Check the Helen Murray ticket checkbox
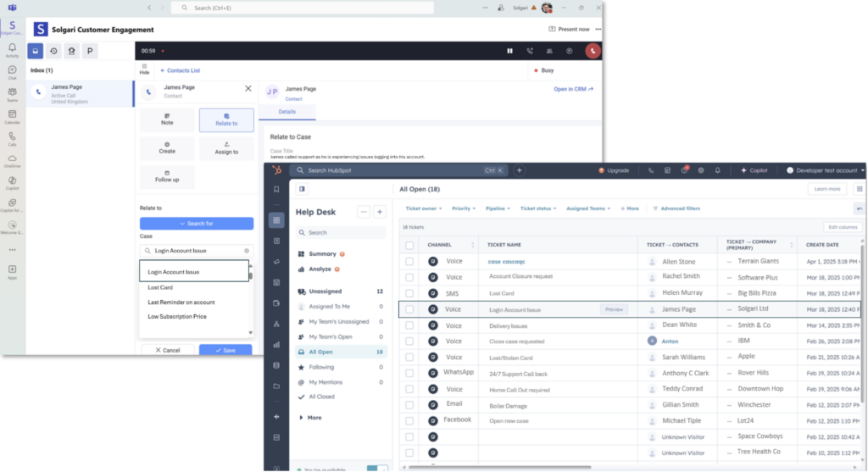 point(409,293)
